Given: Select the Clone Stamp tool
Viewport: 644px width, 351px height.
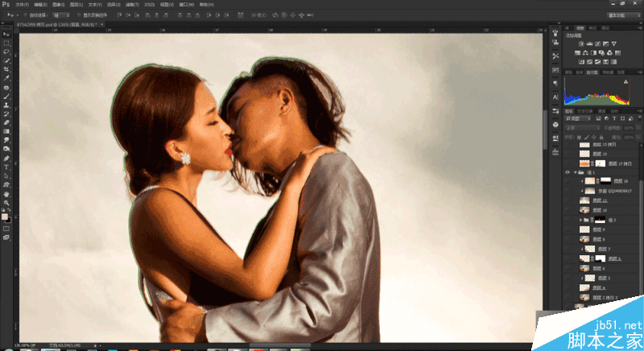Looking at the screenshot, I should point(6,105).
